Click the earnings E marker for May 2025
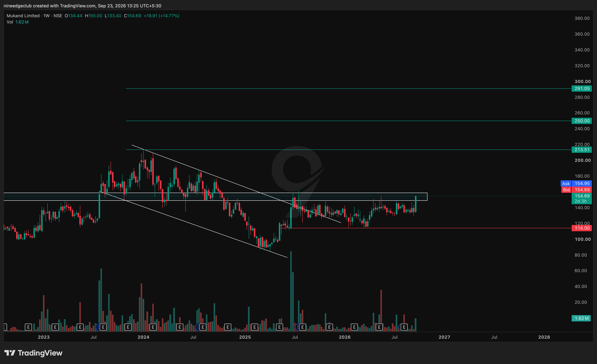 [x=279, y=327]
